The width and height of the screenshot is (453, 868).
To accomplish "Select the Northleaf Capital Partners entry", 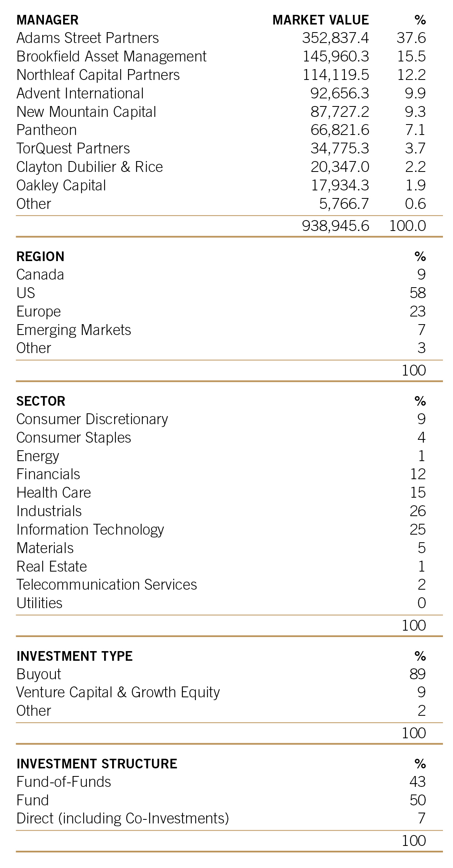I will [98, 75].
